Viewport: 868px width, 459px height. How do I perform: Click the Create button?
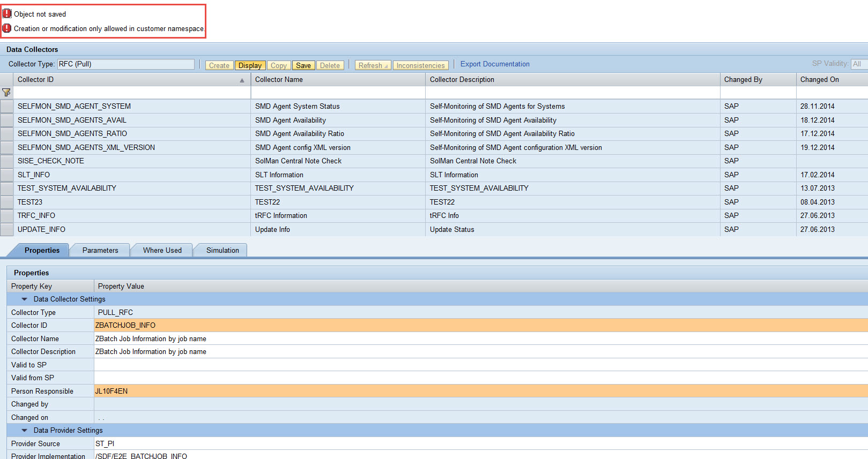point(219,65)
